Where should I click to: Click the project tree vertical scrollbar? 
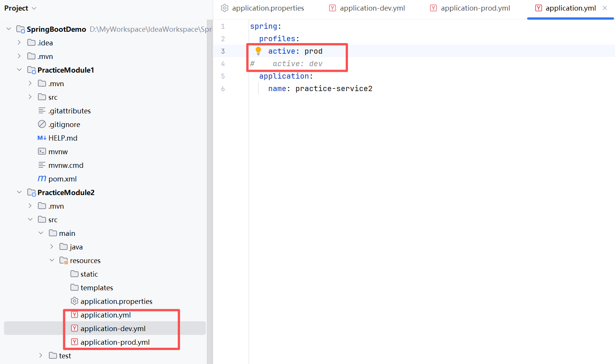click(210, 189)
